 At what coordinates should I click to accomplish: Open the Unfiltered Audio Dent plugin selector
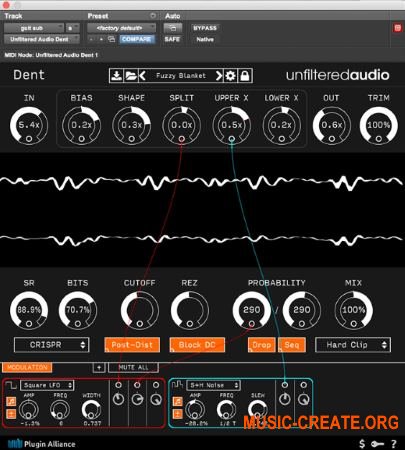42,39
